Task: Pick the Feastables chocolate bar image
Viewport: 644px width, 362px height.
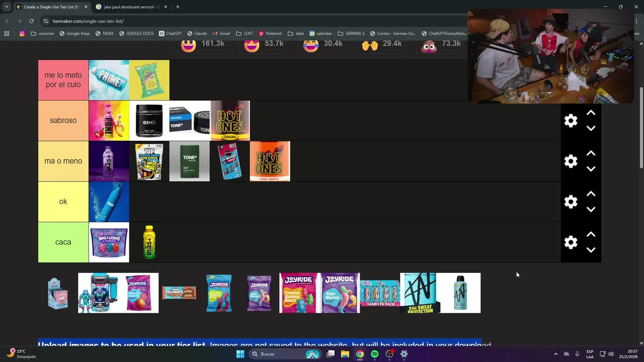Action: (179, 293)
